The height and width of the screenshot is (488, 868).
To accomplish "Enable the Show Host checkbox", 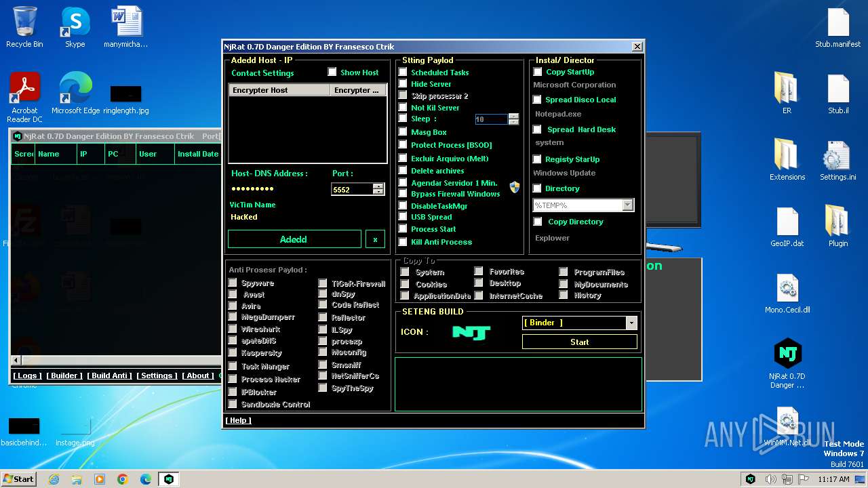I will [x=332, y=72].
